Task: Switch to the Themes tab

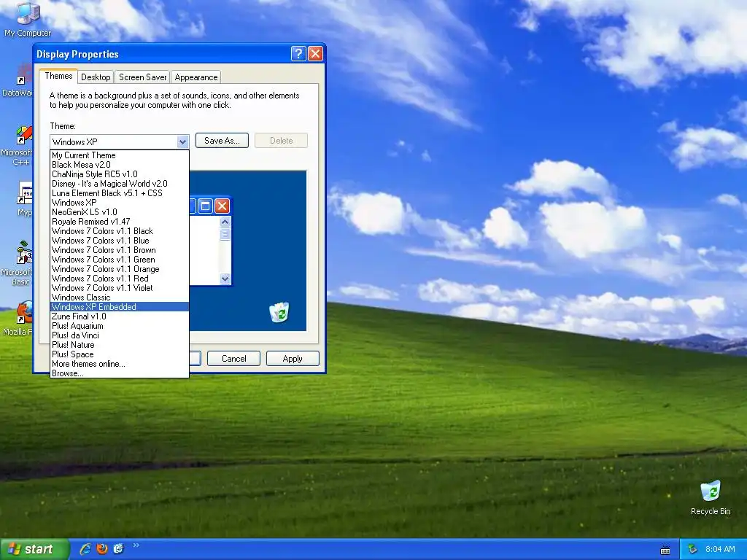Action: [58, 76]
